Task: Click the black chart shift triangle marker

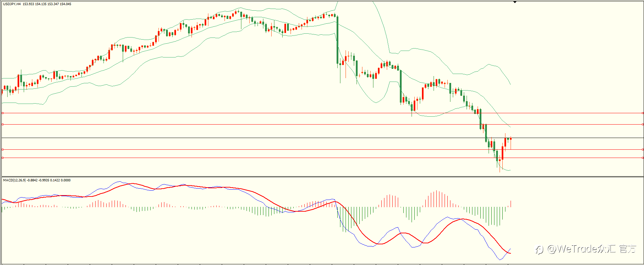Action: pyautogui.click(x=515, y=2)
